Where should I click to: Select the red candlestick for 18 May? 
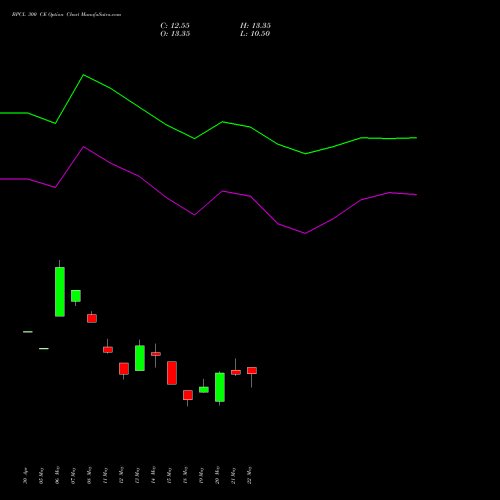pos(188,395)
